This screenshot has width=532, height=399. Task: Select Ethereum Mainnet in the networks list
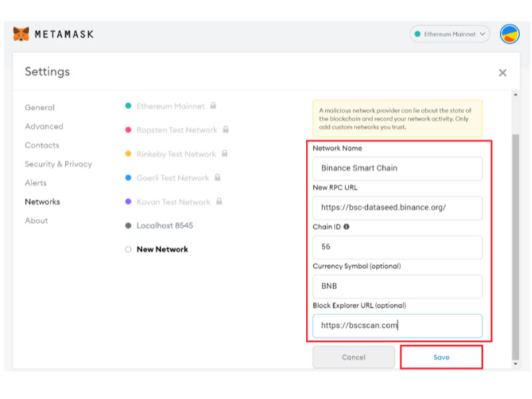pyautogui.click(x=171, y=106)
